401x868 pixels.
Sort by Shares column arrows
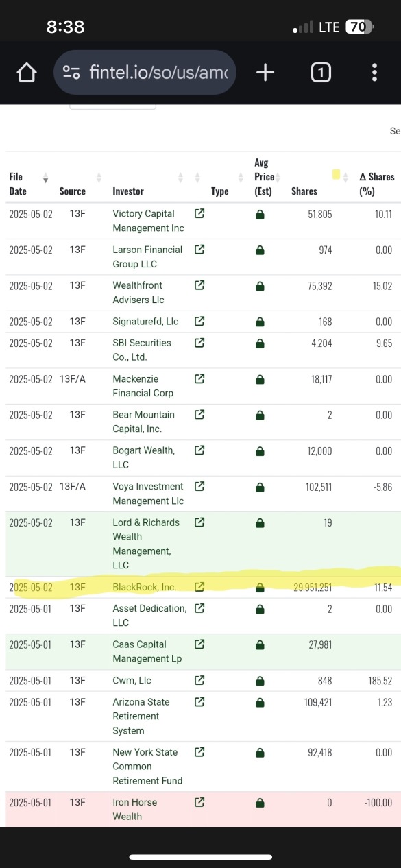tap(345, 178)
